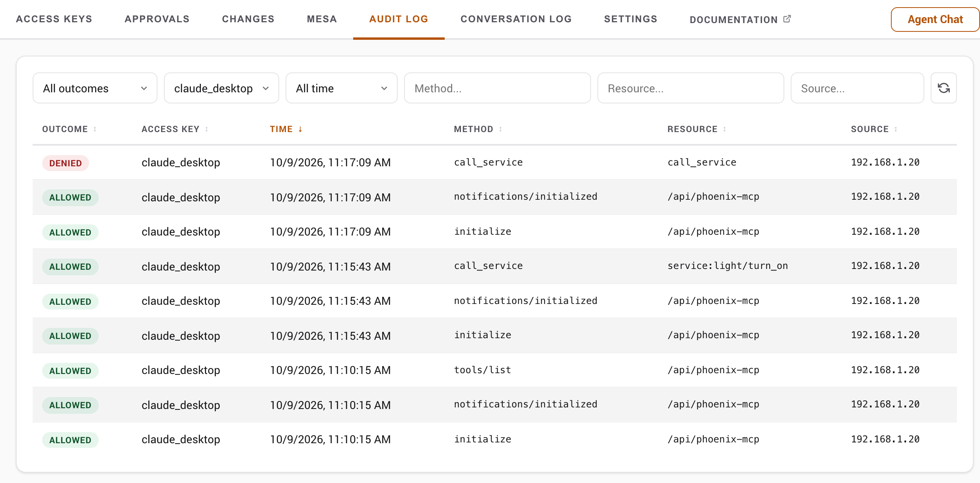The image size is (980, 483).
Task: Sort by Outcome column arrows
Action: tap(95, 129)
